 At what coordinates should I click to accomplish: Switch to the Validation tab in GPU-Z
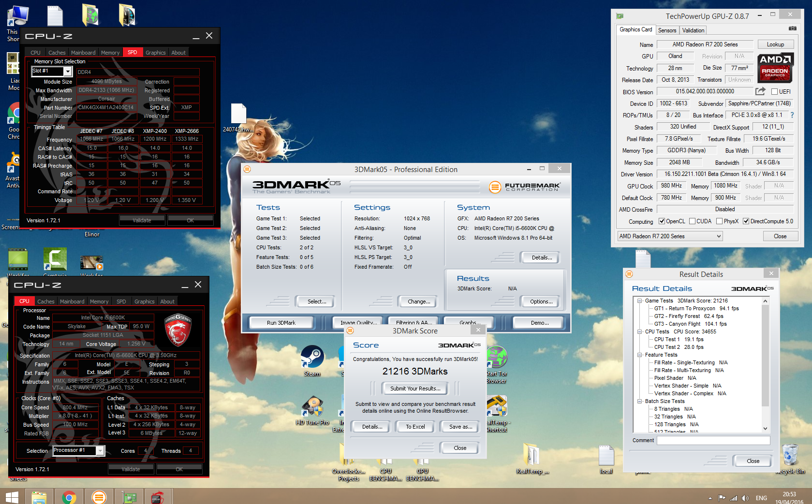(693, 30)
